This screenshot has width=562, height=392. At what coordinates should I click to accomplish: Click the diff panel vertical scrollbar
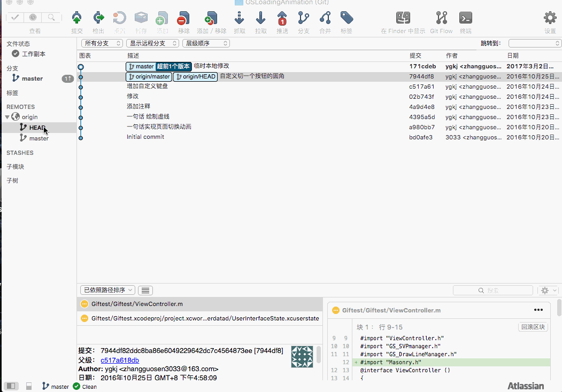pos(559,308)
